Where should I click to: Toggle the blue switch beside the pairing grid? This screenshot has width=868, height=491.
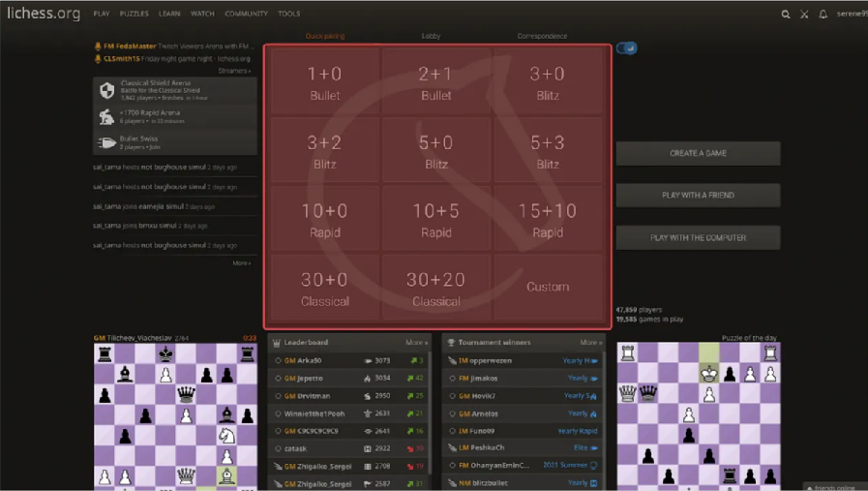(x=627, y=48)
